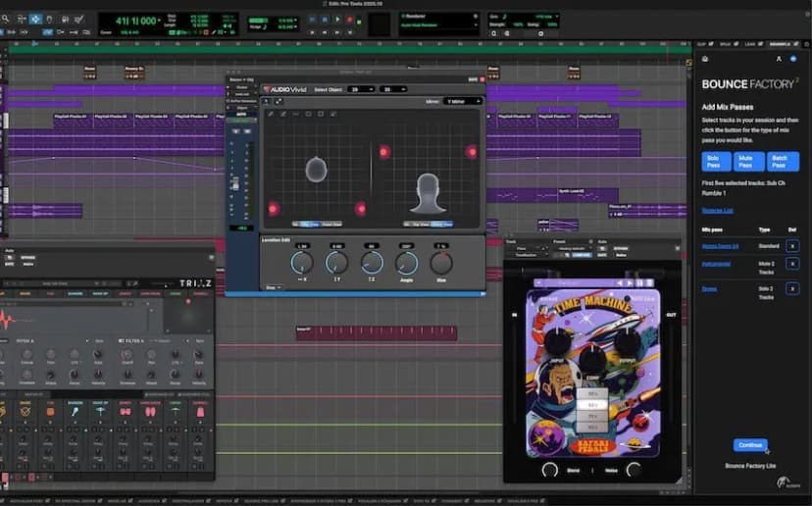Click previous preset arrow in Time Machine

point(620,283)
